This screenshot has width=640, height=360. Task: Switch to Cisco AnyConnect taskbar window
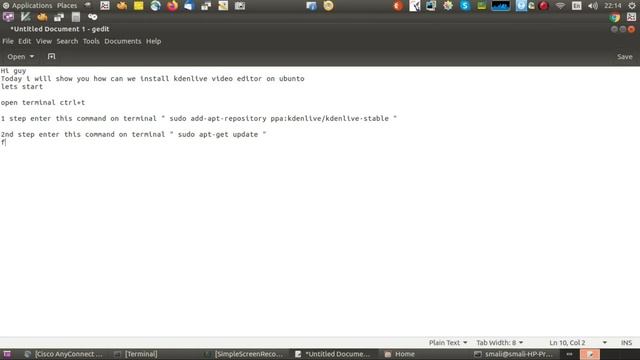point(63,354)
